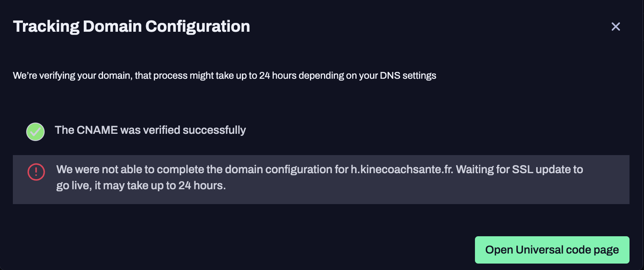Click the red exclamation warning icon

pyautogui.click(x=36, y=172)
